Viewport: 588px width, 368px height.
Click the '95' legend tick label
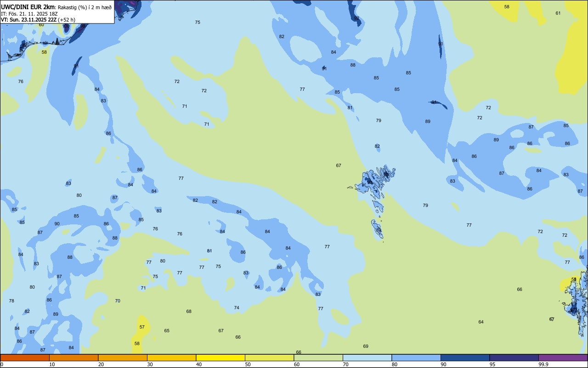[492, 364]
